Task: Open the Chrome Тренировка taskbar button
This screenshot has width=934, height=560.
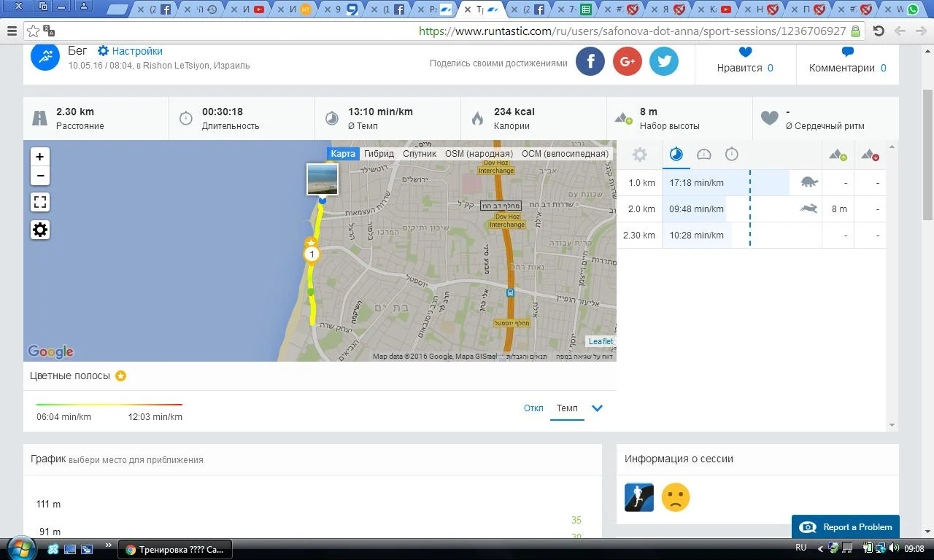Action: [175, 549]
